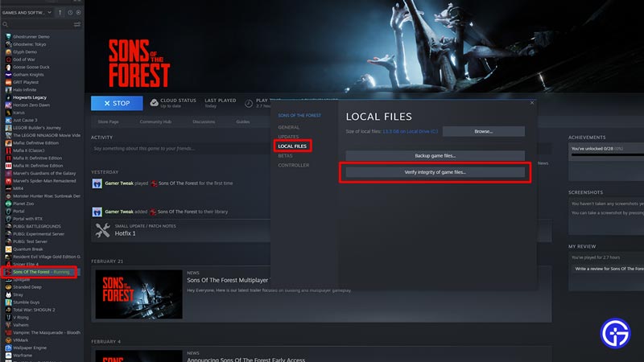Select Mafia II (Classic) in the library
644x362 pixels.
(29, 150)
